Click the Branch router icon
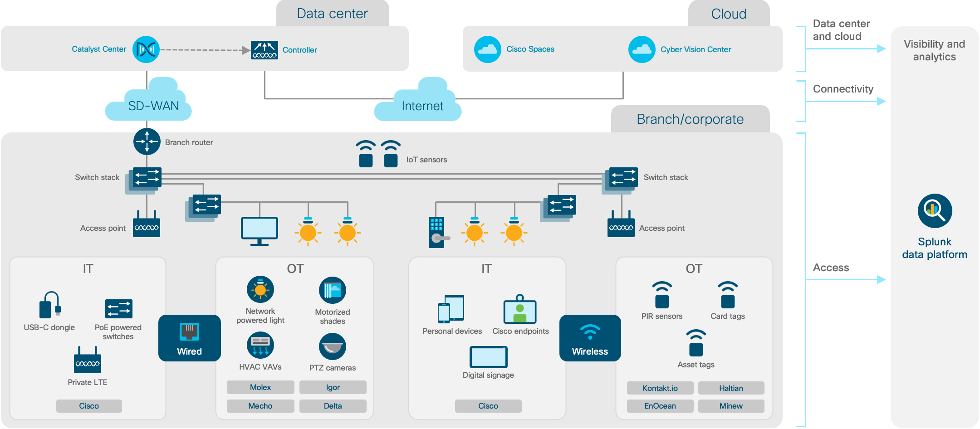This screenshot has width=980, height=429. pyautogui.click(x=147, y=141)
